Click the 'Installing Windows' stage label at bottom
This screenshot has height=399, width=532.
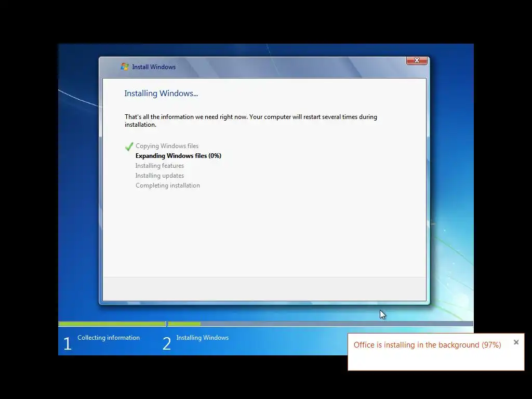pos(203,338)
